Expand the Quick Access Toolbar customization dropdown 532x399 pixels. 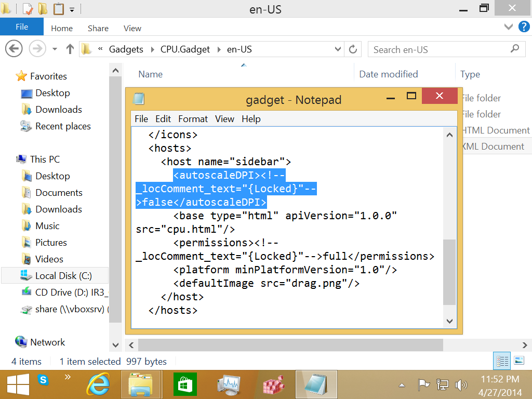coord(71,9)
